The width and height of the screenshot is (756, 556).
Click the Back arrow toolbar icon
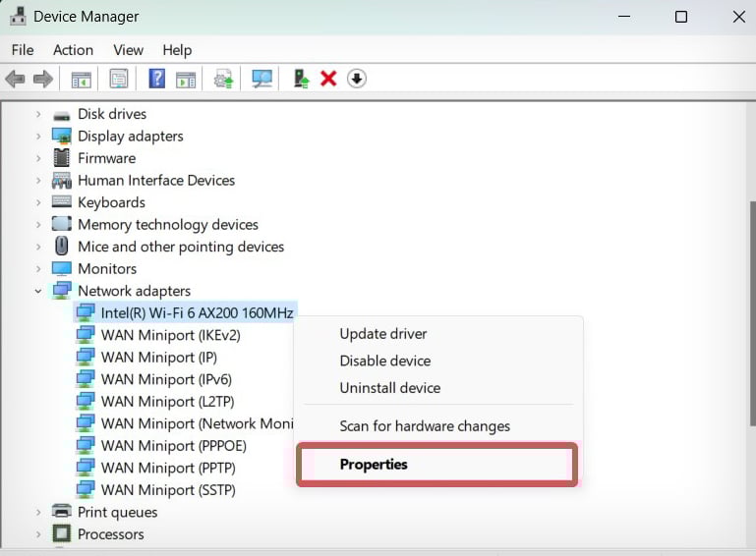tap(15, 79)
